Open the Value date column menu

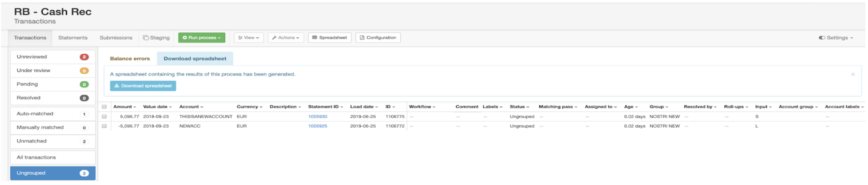point(157,107)
